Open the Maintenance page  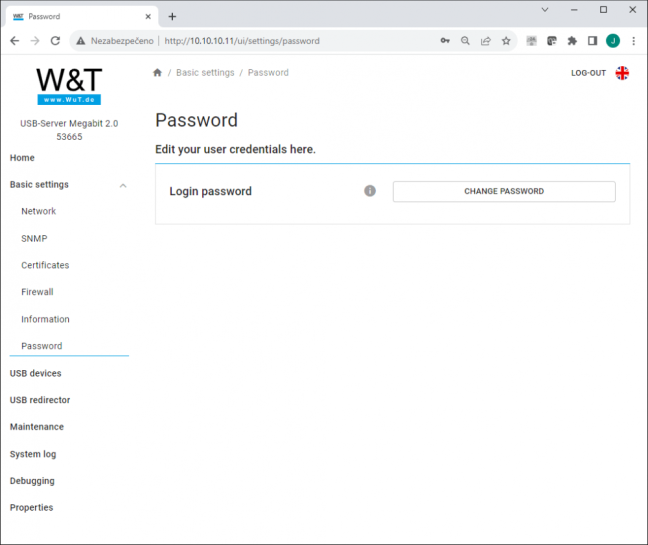(37, 427)
